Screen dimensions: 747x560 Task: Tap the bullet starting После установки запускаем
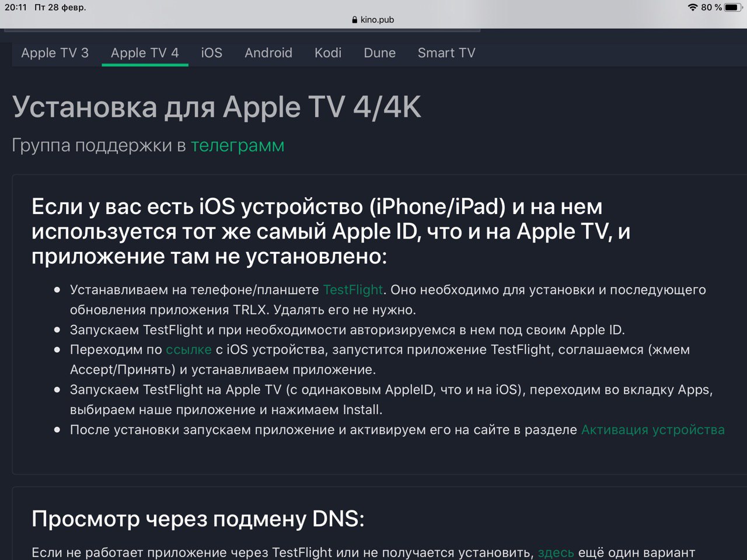(397, 430)
